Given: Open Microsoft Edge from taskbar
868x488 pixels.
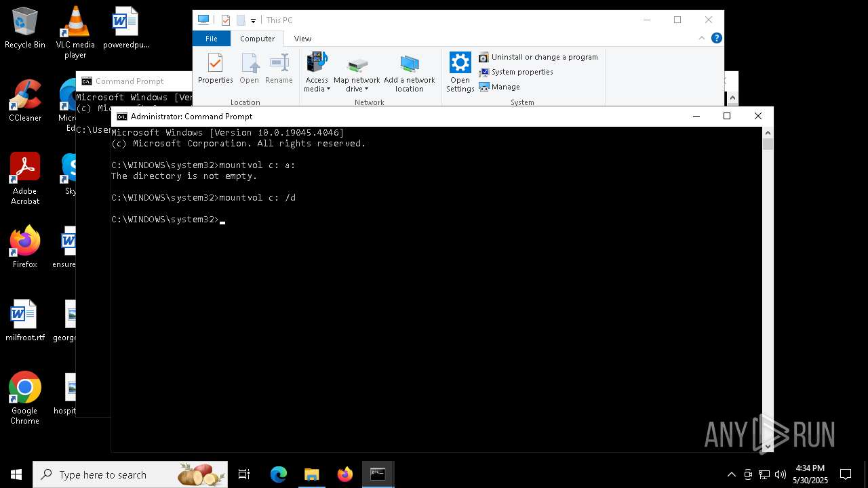Looking at the screenshot, I should 279,474.
